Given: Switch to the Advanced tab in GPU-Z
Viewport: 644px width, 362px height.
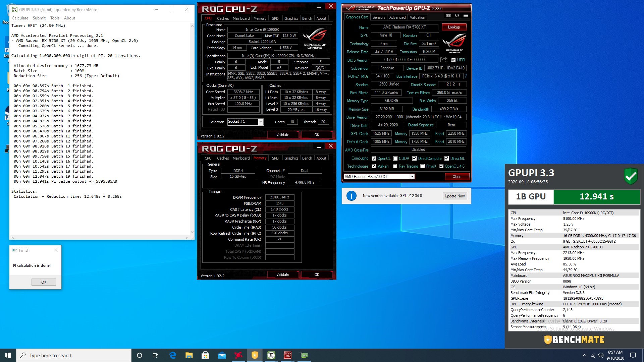Looking at the screenshot, I should pos(397,17).
